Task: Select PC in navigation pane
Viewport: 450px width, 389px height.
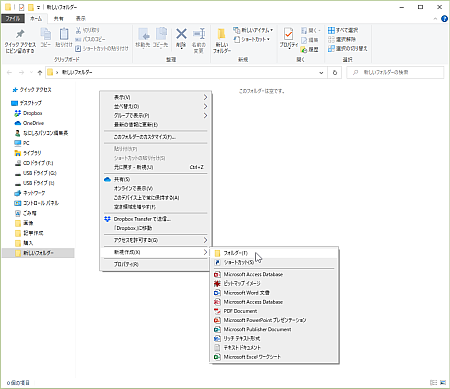Action: tap(26, 143)
